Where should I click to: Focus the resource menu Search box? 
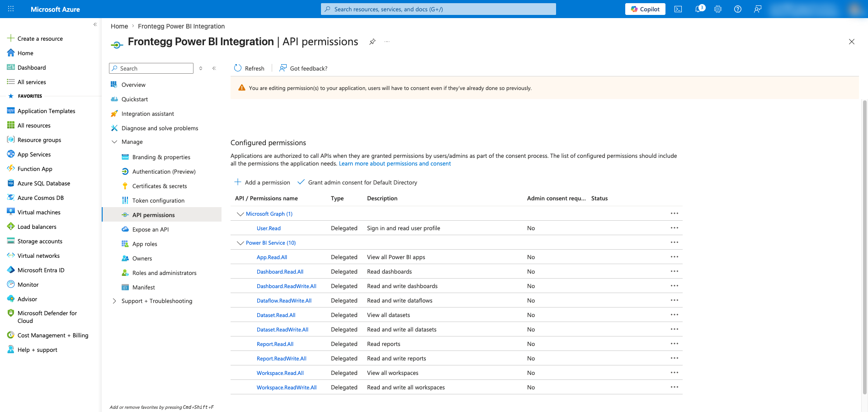(x=151, y=68)
